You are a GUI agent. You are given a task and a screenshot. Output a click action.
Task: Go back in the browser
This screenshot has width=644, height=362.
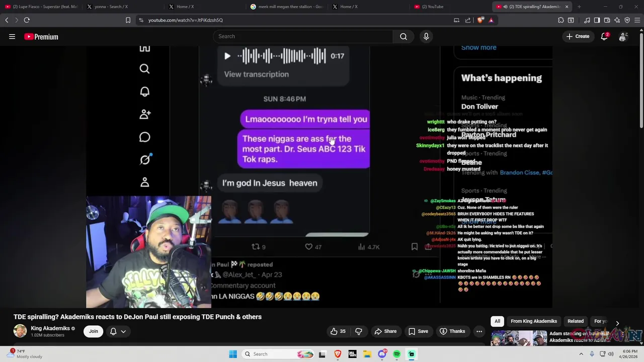point(7,20)
